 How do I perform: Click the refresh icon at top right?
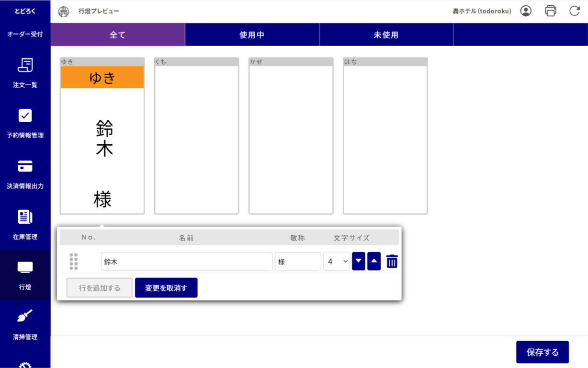click(x=575, y=11)
